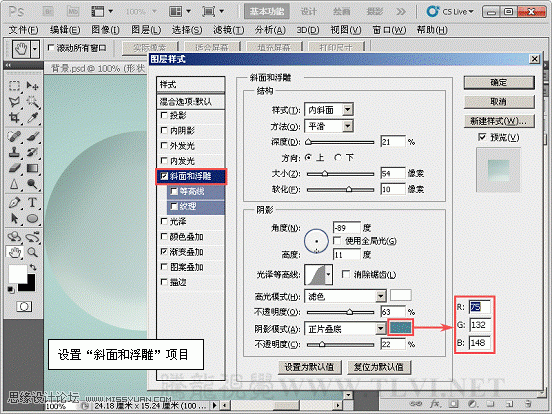Select the Polygonal Lasso tool

14,102
